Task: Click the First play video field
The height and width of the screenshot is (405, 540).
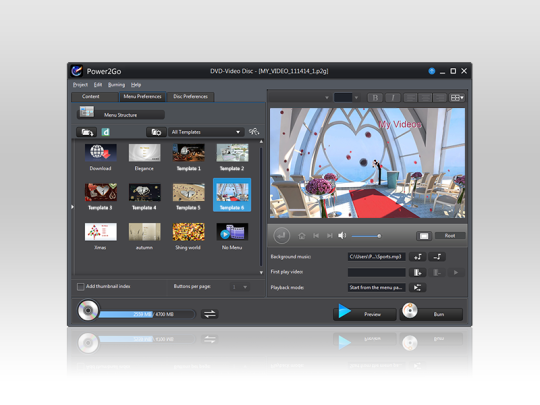Action: click(376, 272)
